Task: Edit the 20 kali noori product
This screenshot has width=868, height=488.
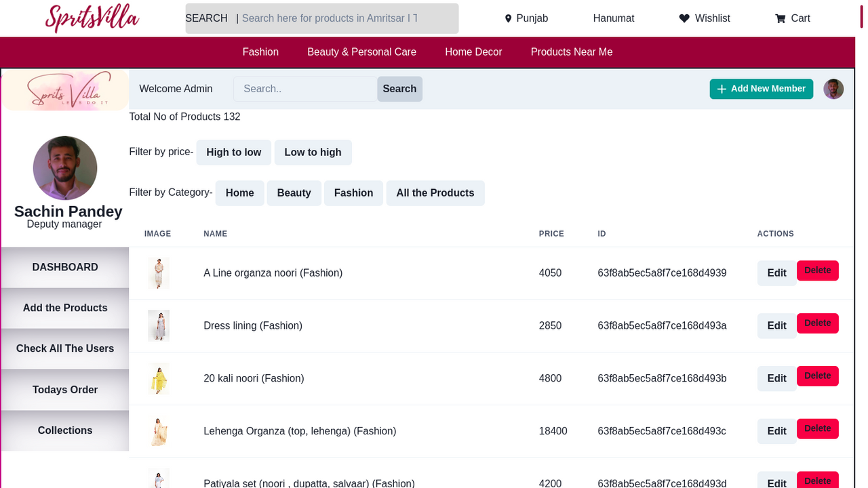Action: click(776, 378)
